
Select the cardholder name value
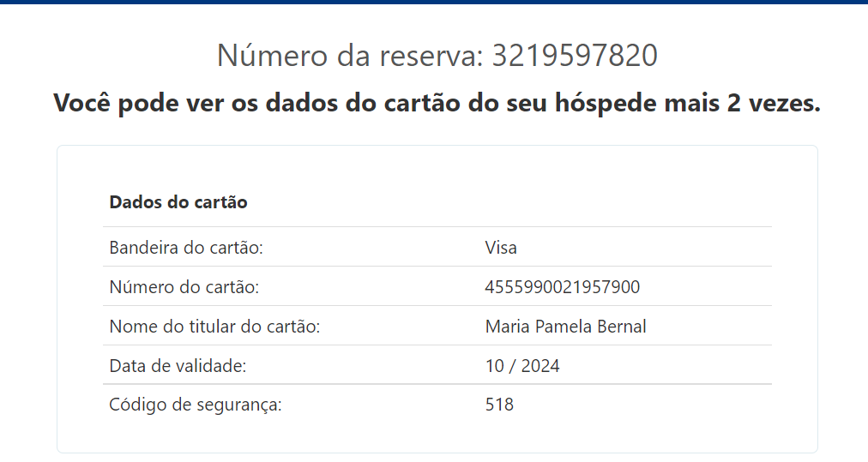click(x=565, y=327)
